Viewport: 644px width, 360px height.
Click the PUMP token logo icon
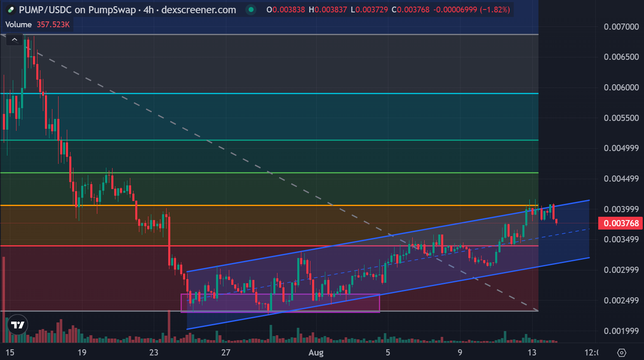click(x=11, y=9)
